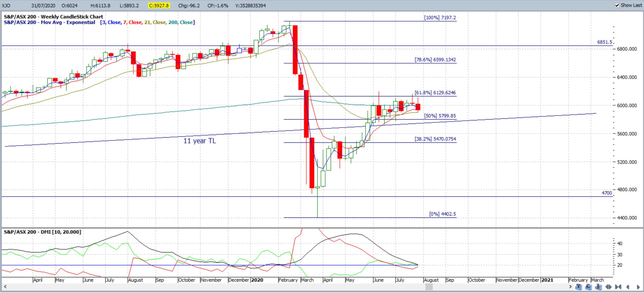Click the single right-arrow step-forward icon
Image resolution: width=644 pixels, height=293 pixels.
click(x=638, y=287)
